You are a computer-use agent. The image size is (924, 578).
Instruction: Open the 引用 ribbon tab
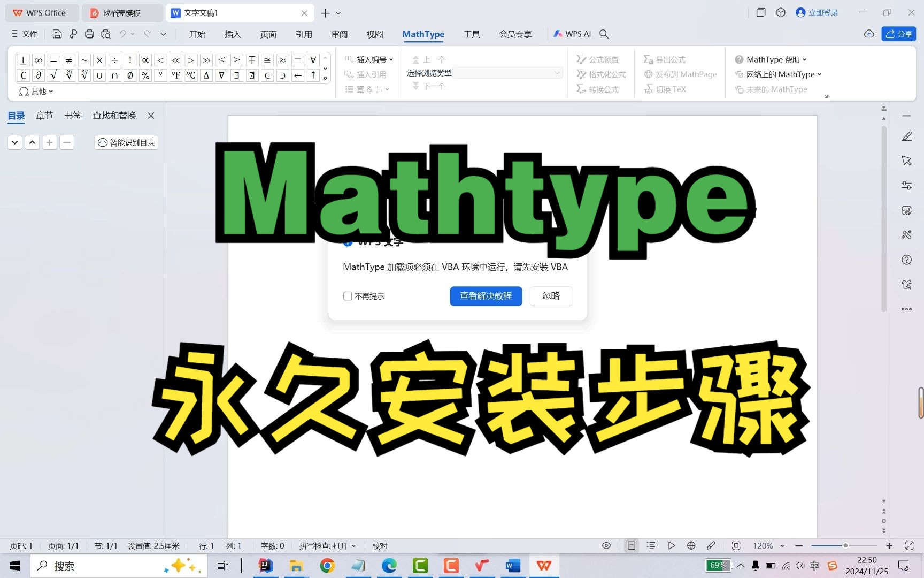(x=304, y=34)
